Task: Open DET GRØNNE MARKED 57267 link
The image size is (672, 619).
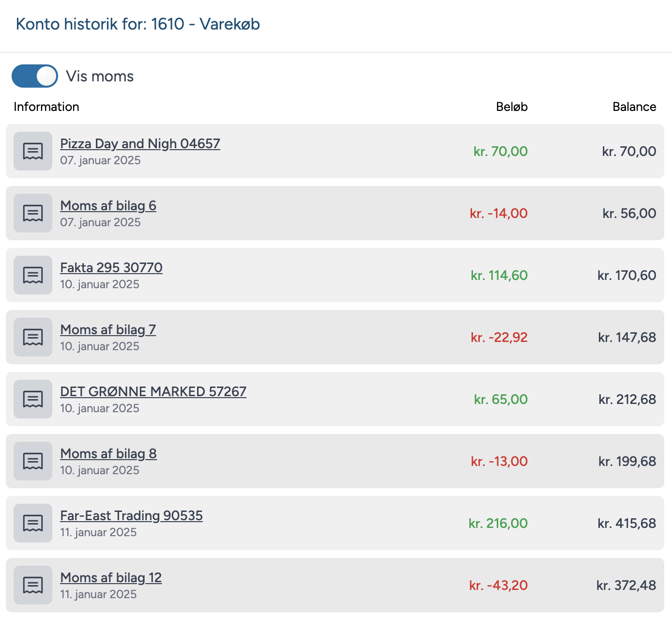Action: click(153, 392)
